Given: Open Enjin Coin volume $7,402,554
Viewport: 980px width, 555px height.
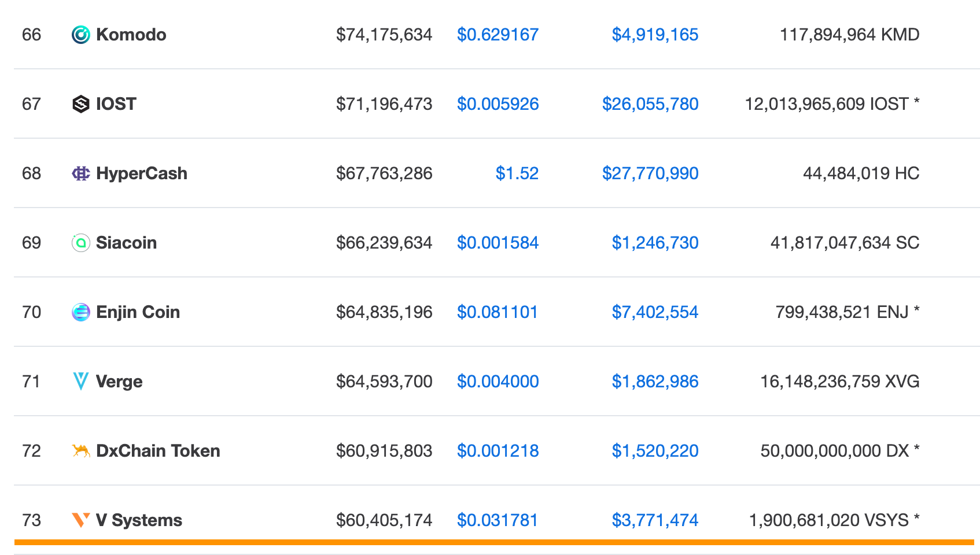Looking at the screenshot, I should (x=655, y=312).
